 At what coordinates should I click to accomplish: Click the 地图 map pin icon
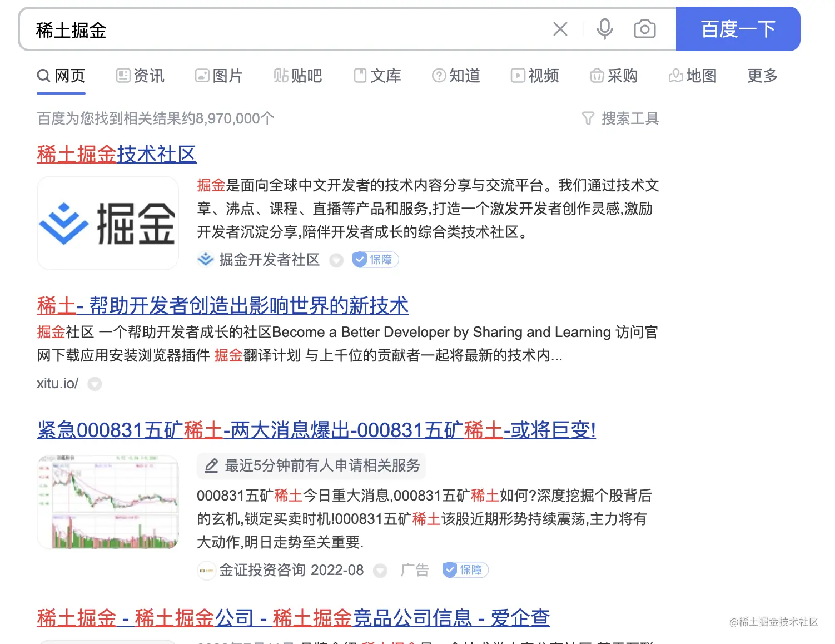click(x=675, y=75)
